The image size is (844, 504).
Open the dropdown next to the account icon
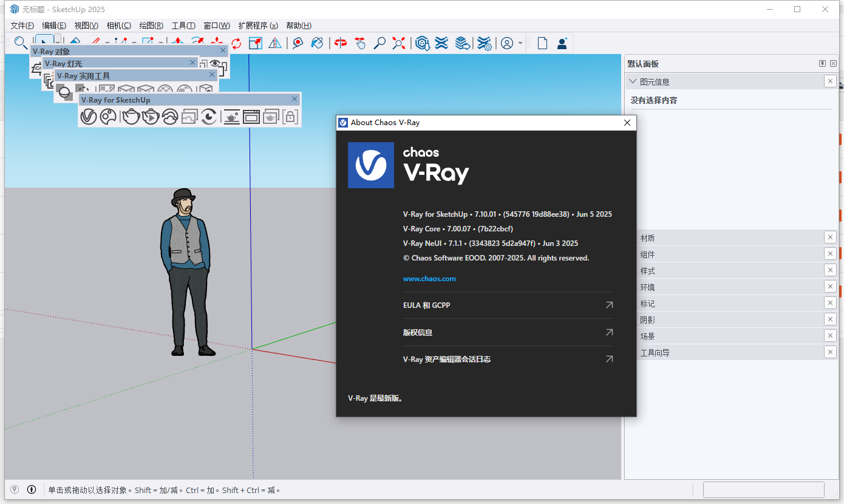tap(520, 43)
